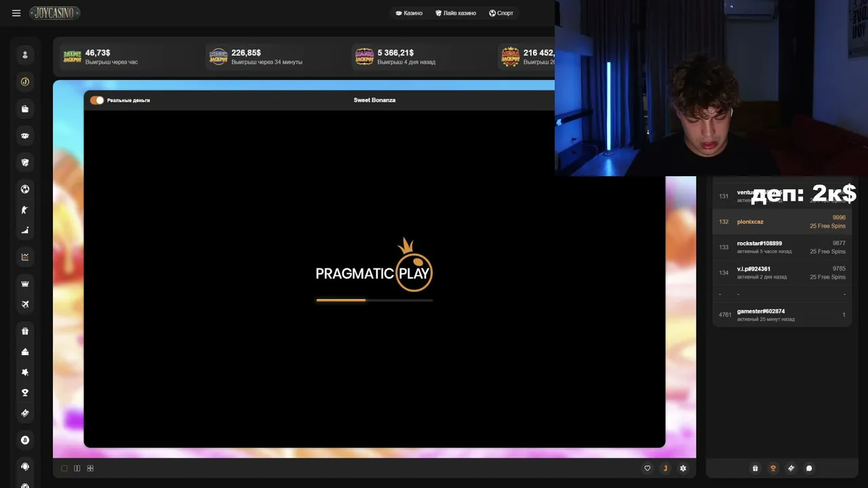Add Sweet Bonanza to favorites with heart icon
868x488 pixels.
647,468
